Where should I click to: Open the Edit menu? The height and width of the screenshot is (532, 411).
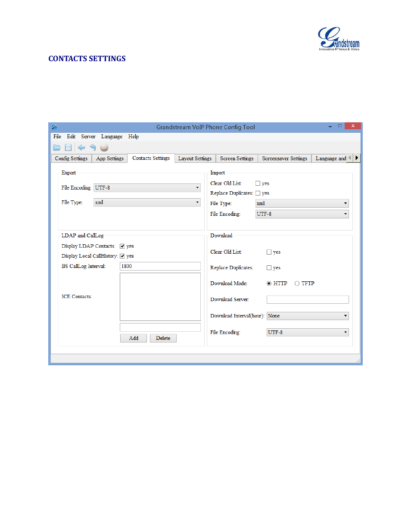click(71, 137)
